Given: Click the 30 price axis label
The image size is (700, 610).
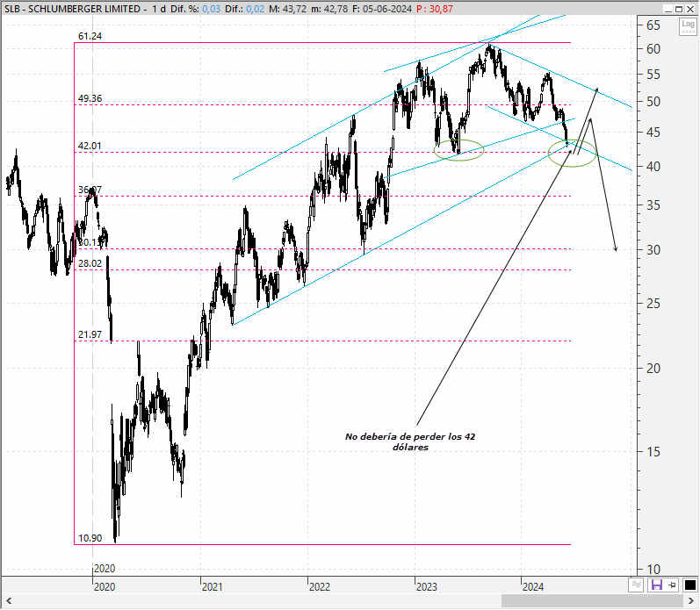Looking at the screenshot, I should [x=653, y=250].
